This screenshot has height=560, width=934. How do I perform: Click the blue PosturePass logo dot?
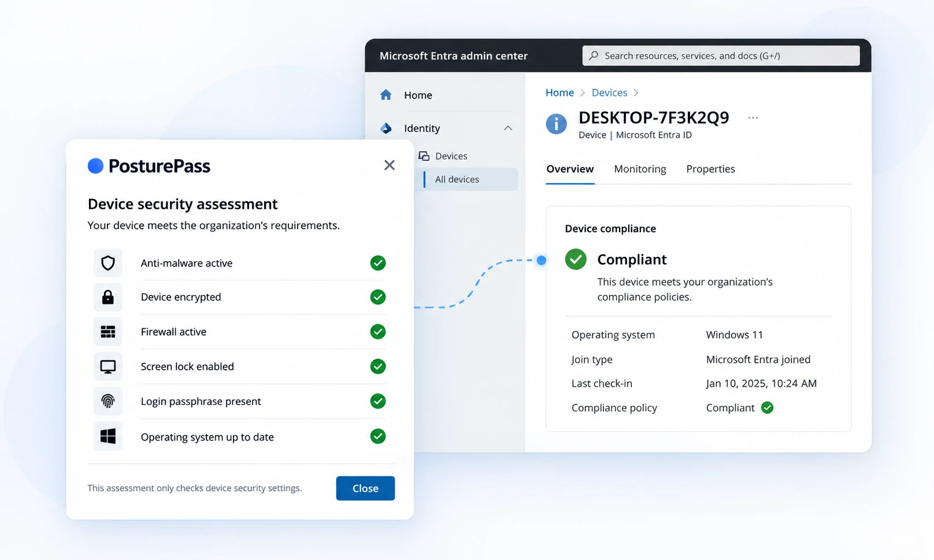pyautogui.click(x=95, y=166)
